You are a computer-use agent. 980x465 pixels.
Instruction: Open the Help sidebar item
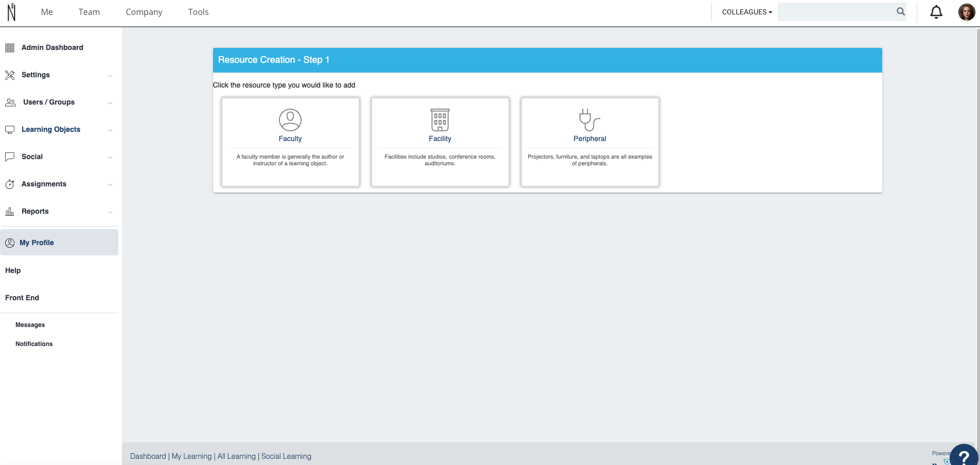click(x=13, y=270)
